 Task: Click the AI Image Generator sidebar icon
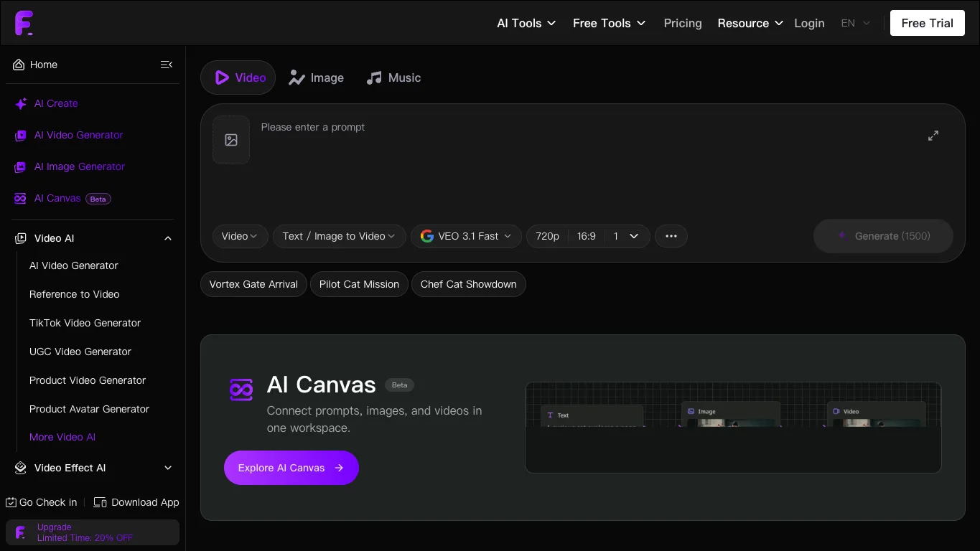(x=20, y=167)
